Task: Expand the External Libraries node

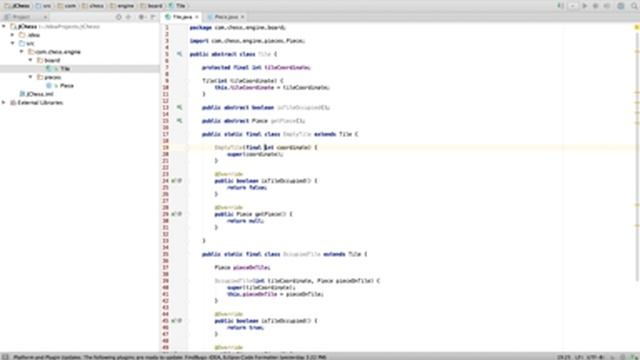Action: click(4, 102)
